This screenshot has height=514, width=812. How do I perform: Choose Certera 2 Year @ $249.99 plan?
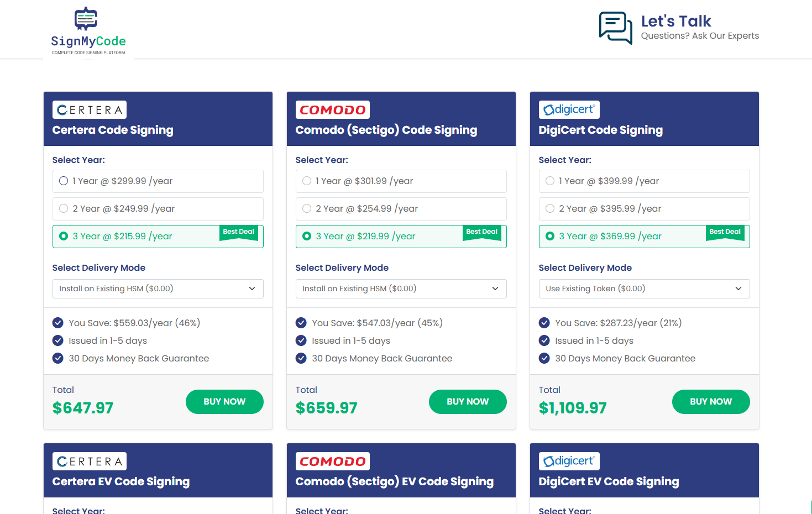[x=64, y=209]
